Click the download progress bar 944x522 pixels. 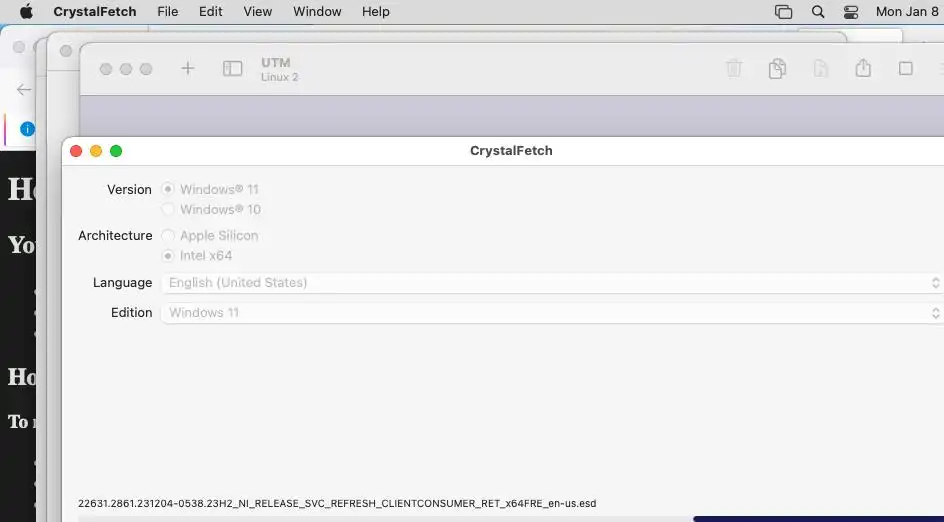click(x=511, y=518)
